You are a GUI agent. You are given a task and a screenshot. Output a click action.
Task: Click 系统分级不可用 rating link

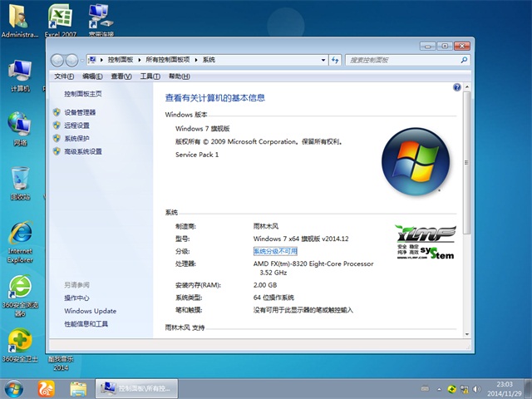(275, 251)
